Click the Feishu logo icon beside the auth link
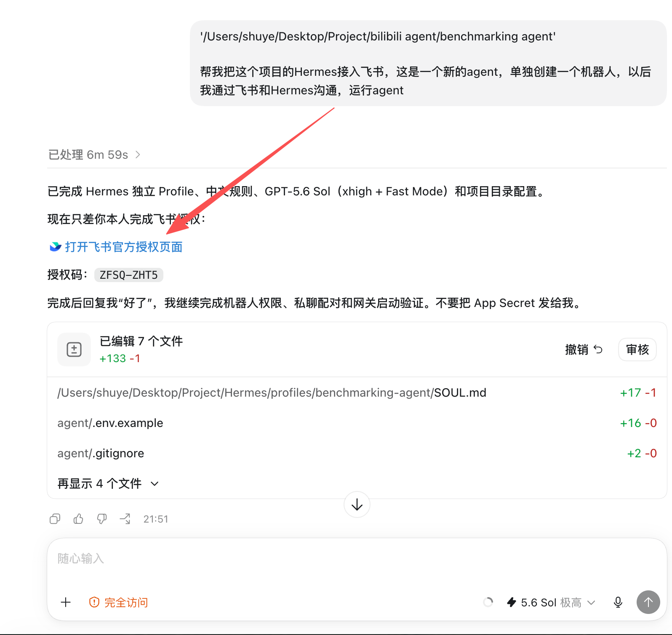 (x=56, y=247)
